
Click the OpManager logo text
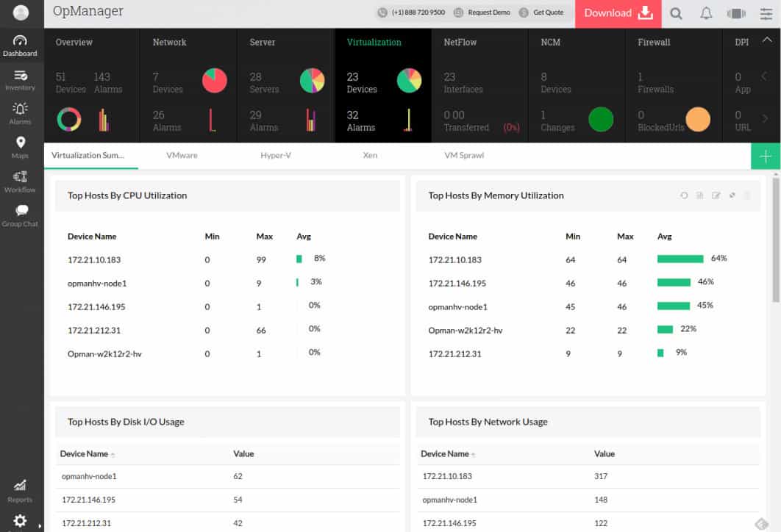(88, 12)
